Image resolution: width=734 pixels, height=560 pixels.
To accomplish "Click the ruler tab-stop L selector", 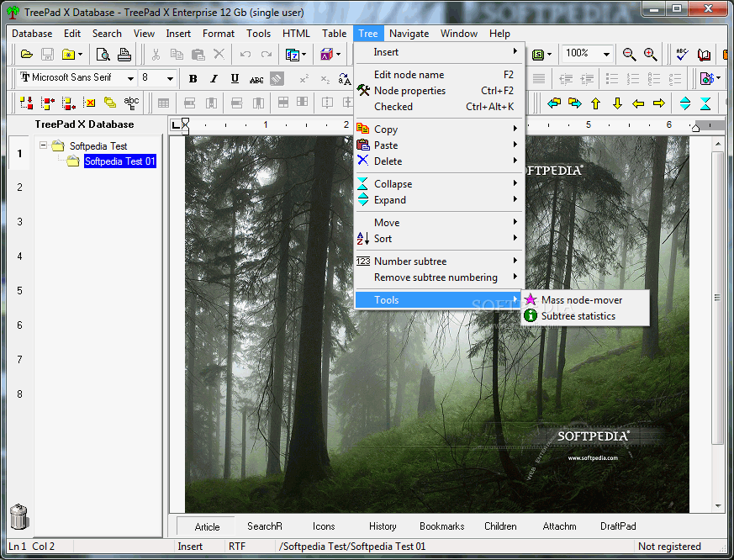I will 176,125.
